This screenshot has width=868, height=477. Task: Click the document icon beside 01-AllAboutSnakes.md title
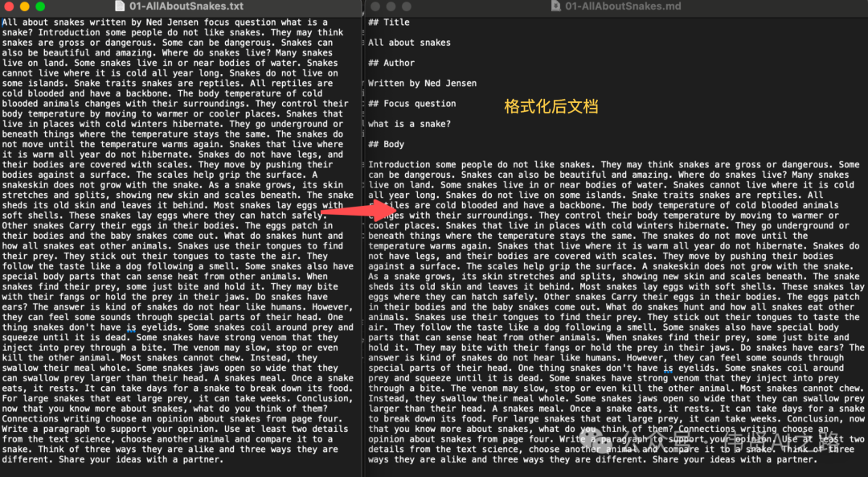tap(556, 6)
